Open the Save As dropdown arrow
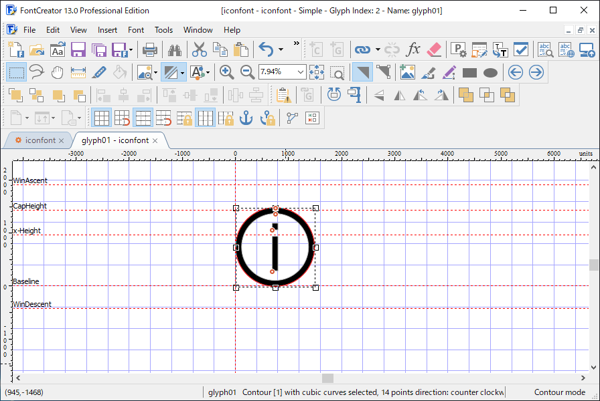Image resolution: width=600 pixels, height=401 pixels. (x=131, y=50)
